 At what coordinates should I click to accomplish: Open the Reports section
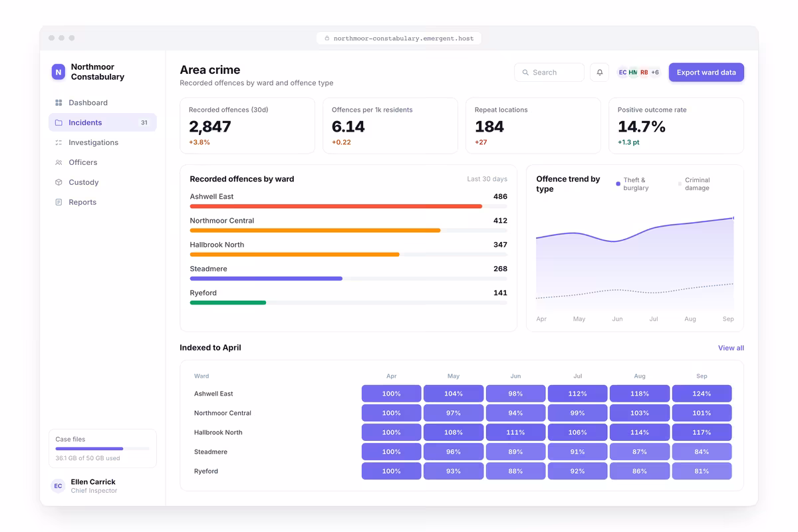point(102,202)
